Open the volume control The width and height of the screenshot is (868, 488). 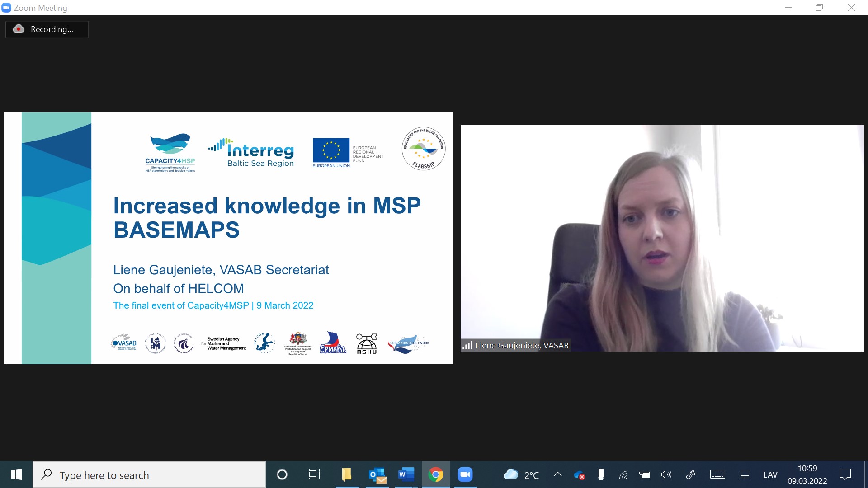click(666, 474)
